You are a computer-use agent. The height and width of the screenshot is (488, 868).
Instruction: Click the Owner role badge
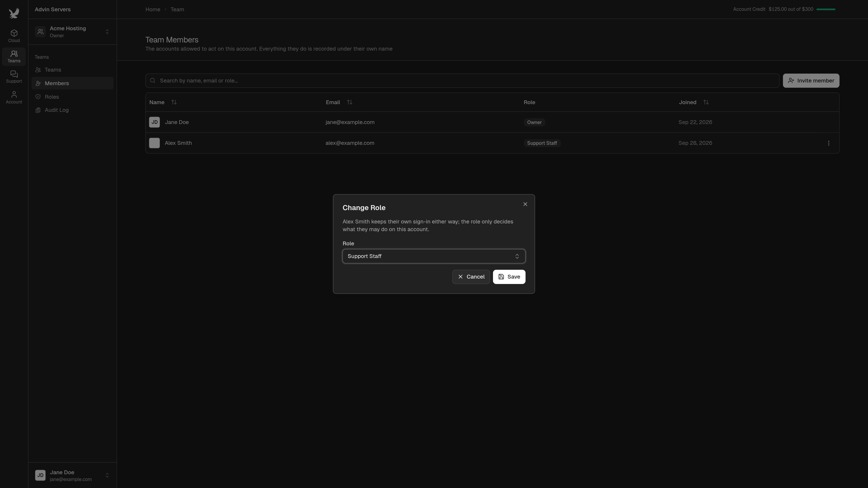tap(534, 122)
